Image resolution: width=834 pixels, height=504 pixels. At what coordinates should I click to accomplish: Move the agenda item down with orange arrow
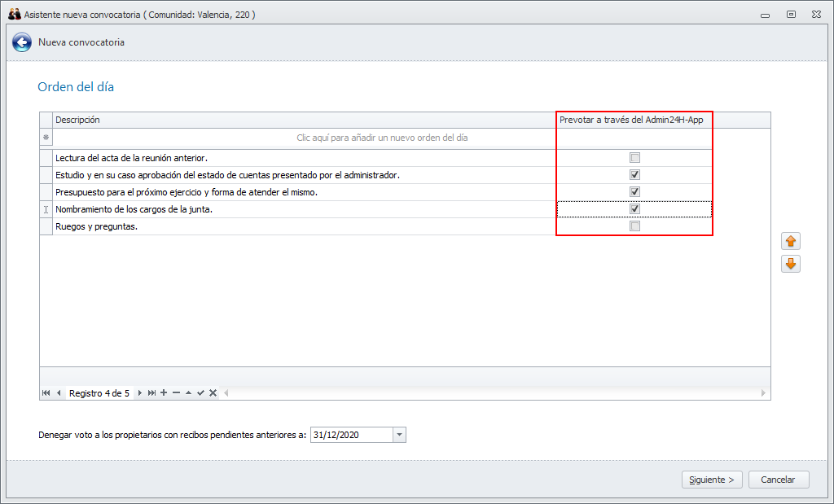tap(790, 264)
